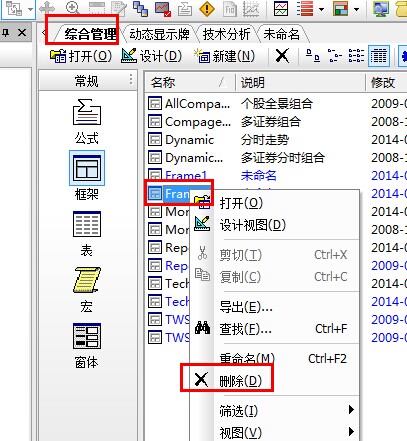The image size is (407, 441).
Task: Open dropdown of first toolbar icon
Action: [x=30, y=9]
